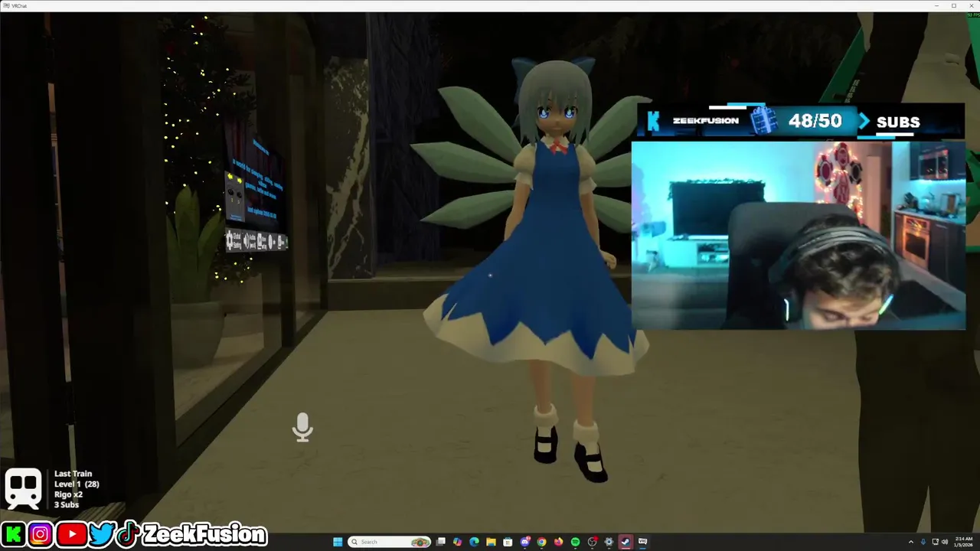Viewport: 980px width, 551px height.
Task: Open Firefox from taskbar
Action: (x=558, y=542)
